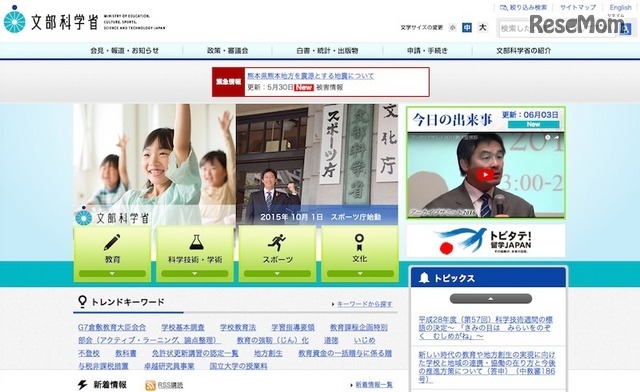Screen dimensions: 640x392
Task: Click the 文化 medal ribbon icon
Action: tap(359, 243)
